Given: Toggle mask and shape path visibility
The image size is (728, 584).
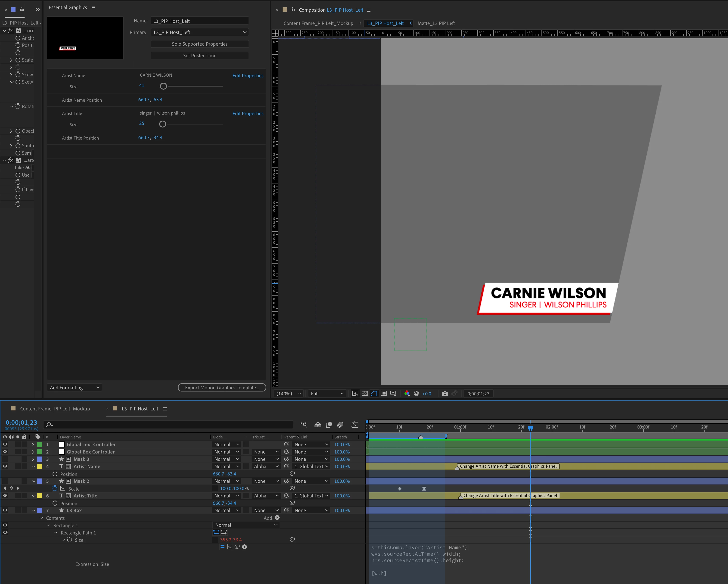Looking at the screenshot, I should pyautogui.click(x=374, y=394).
